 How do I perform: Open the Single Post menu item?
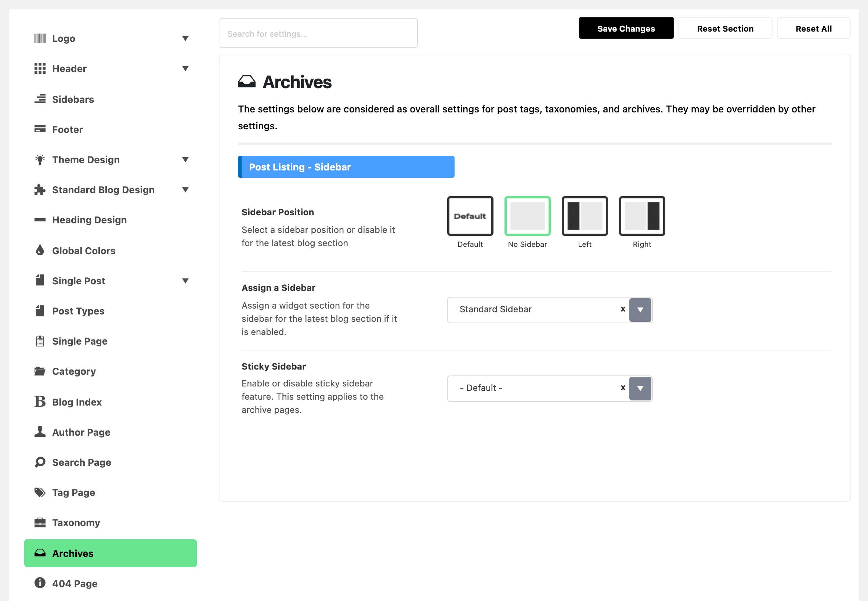[x=110, y=281]
